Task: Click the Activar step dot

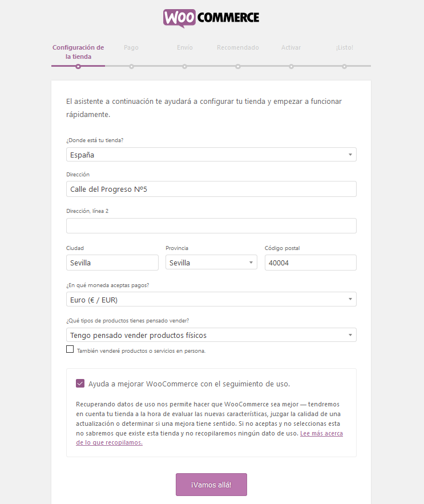Action: click(291, 66)
